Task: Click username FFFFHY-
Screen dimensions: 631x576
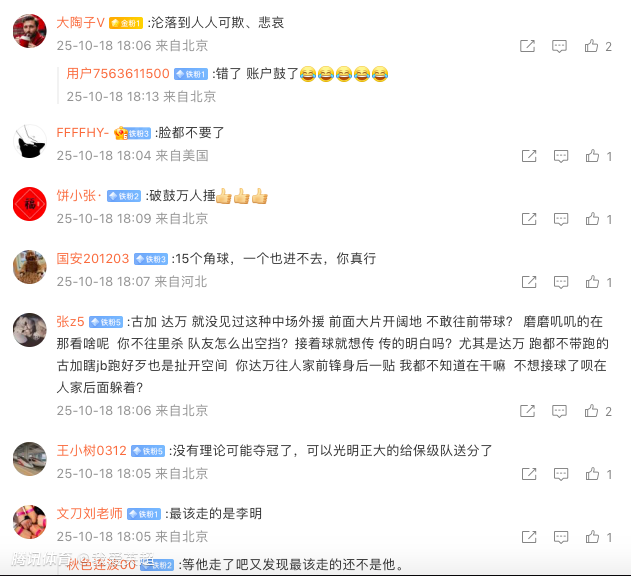Action: (x=82, y=132)
